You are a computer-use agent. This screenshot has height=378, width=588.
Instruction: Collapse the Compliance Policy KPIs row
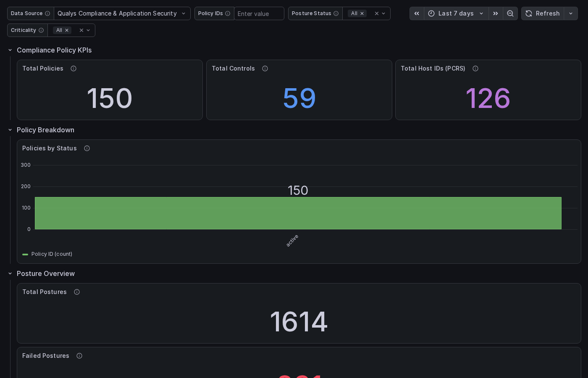[x=10, y=50]
